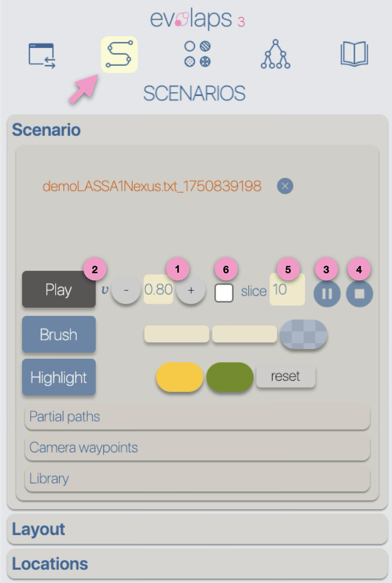392x583 pixels.
Task: Stop the scenario playback
Action: [359, 294]
